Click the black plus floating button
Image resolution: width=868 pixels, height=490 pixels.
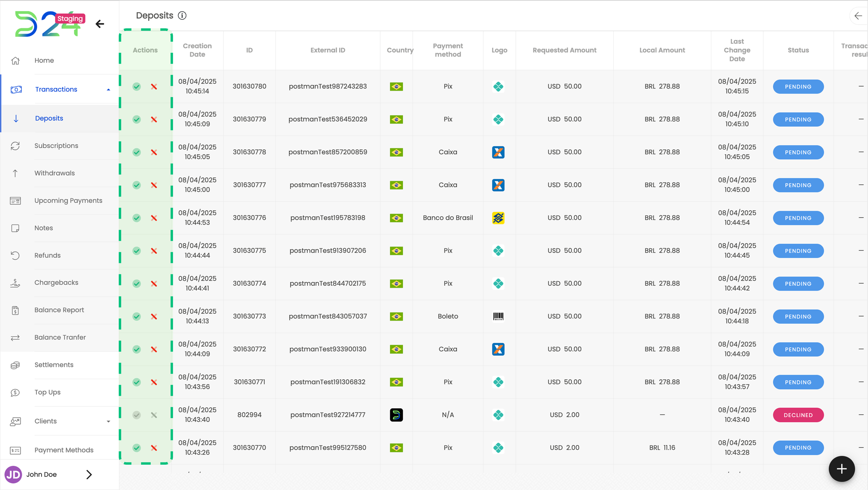click(841, 469)
